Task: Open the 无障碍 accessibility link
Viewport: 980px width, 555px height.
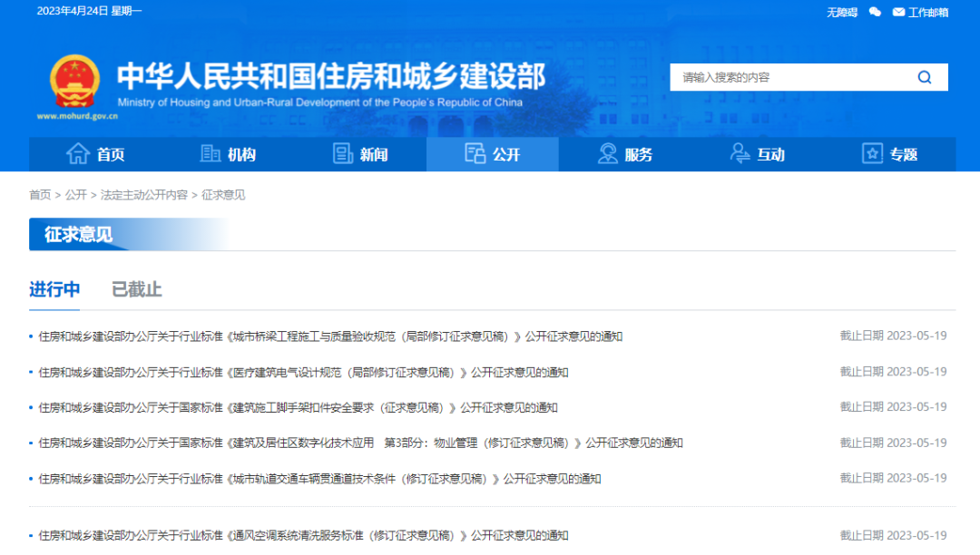Action: tap(841, 12)
